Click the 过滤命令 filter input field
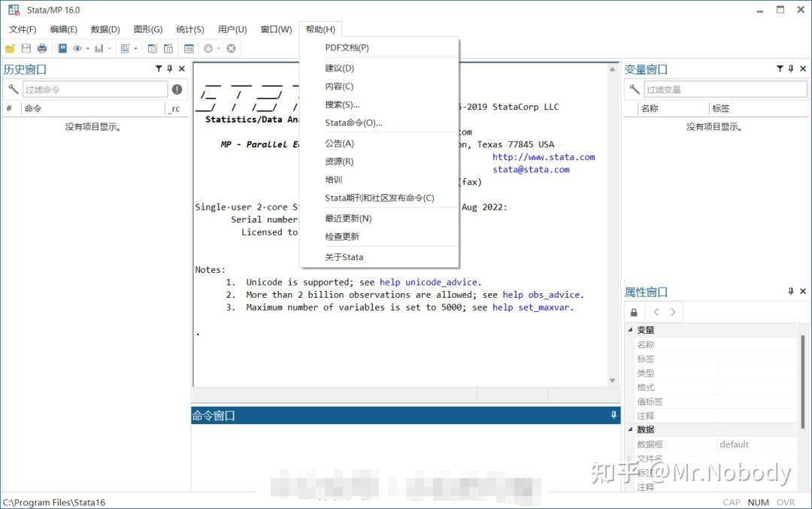812x509 pixels. point(95,89)
